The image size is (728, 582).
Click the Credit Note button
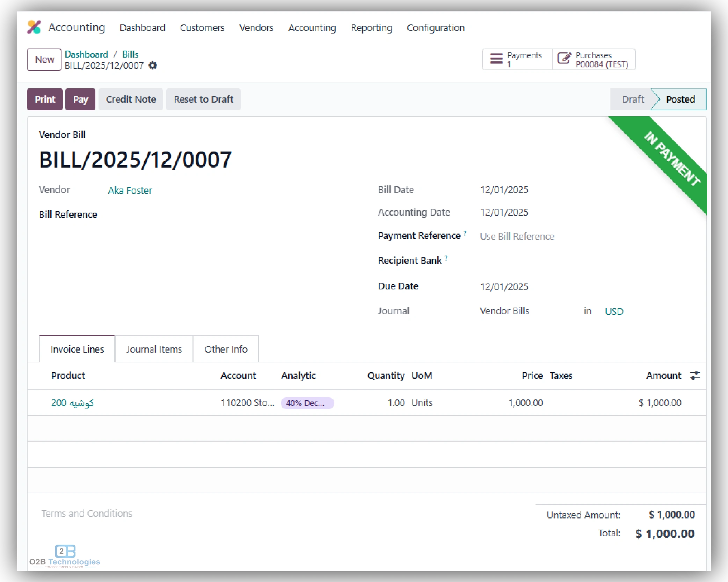[131, 99]
